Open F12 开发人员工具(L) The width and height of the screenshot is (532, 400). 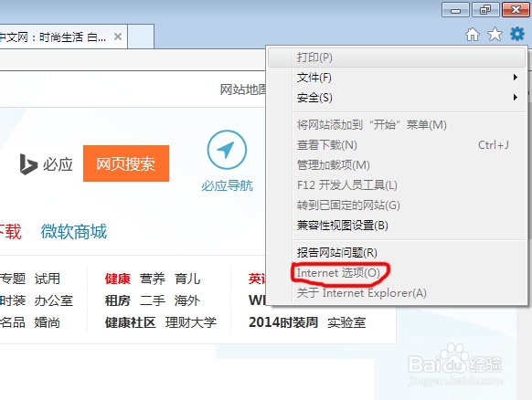[x=397, y=185]
